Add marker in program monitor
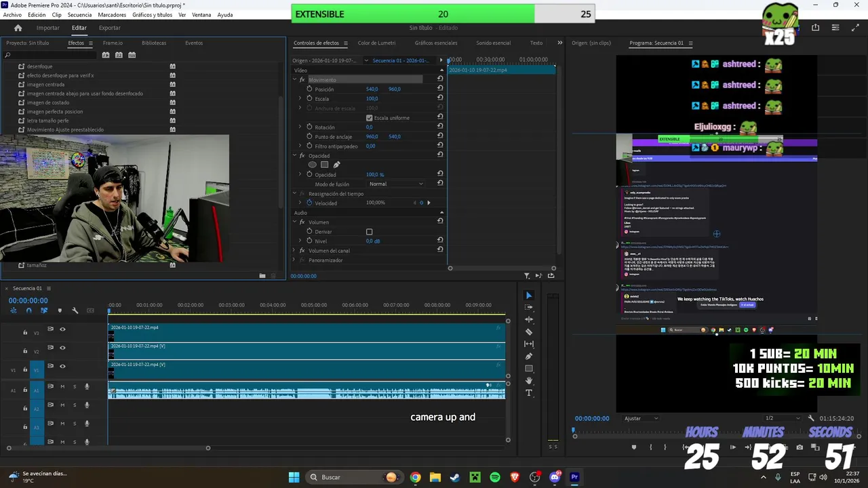Viewport: 868px width, 488px height. [634, 447]
